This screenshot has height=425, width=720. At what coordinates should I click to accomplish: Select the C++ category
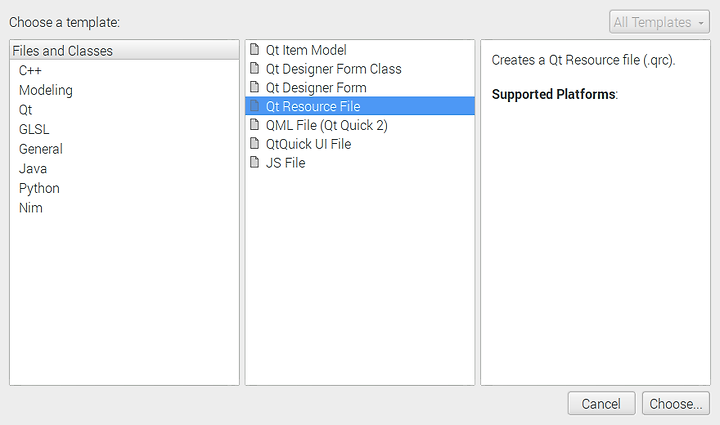point(30,71)
